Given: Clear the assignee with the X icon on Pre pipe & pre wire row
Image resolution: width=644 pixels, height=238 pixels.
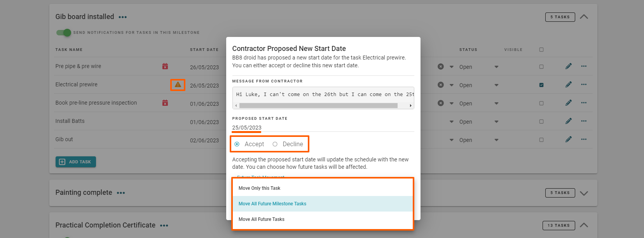Looking at the screenshot, I should tap(440, 66).
